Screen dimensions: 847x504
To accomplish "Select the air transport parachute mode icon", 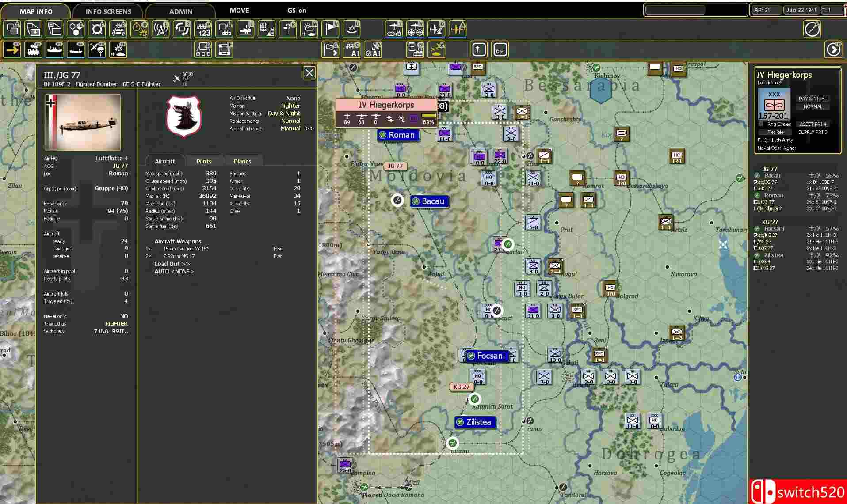I will coord(97,49).
